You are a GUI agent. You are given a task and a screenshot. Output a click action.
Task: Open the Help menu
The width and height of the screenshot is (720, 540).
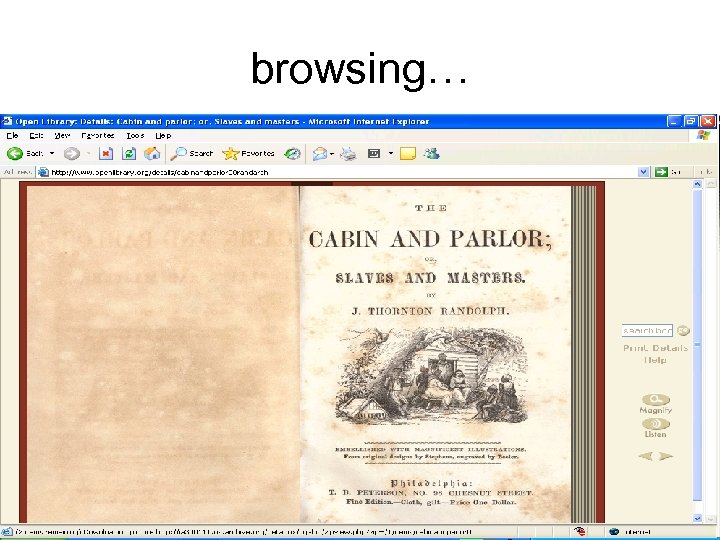(x=163, y=135)
